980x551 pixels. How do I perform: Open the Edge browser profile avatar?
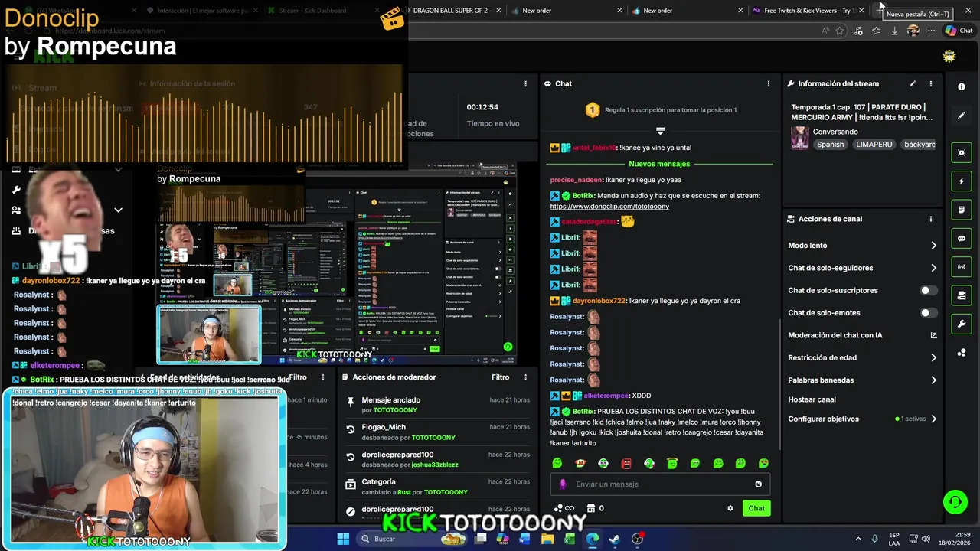click(x=913, y=31)
